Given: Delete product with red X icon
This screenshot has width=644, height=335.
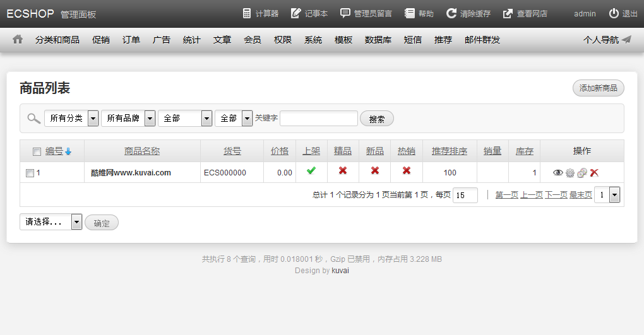Looking at the screenshot, I should tap(594, 173).
